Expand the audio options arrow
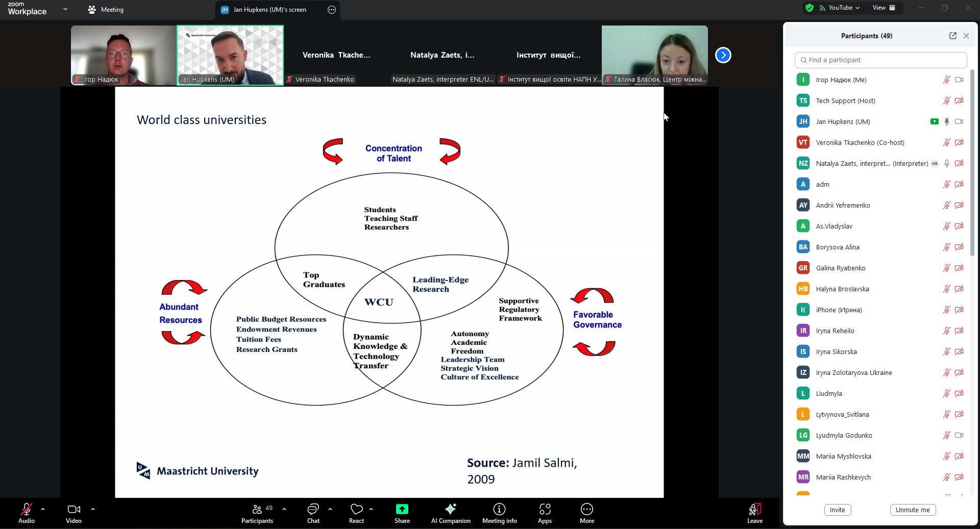The height and width of the screenshot is (529, 980). [43, 509]
